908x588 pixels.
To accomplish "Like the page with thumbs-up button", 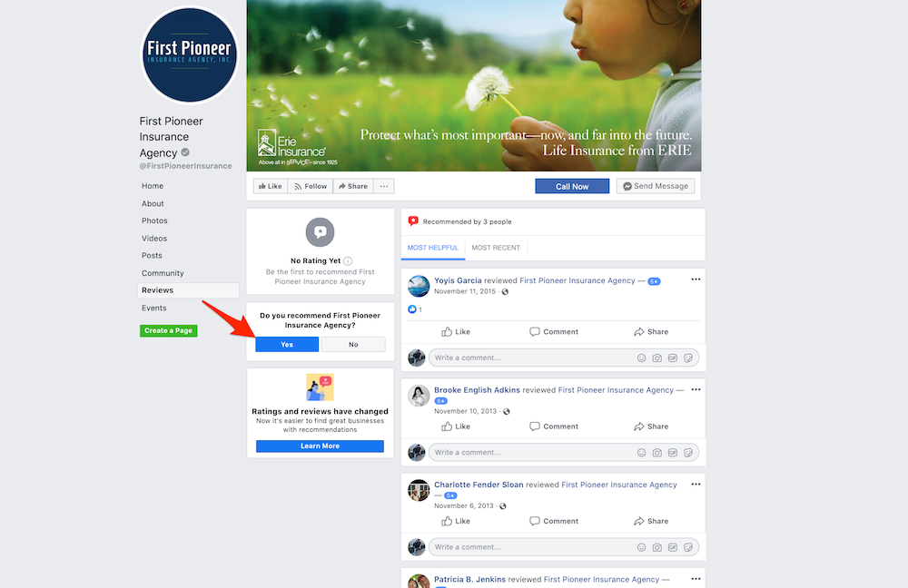I will tap(271, 186).
